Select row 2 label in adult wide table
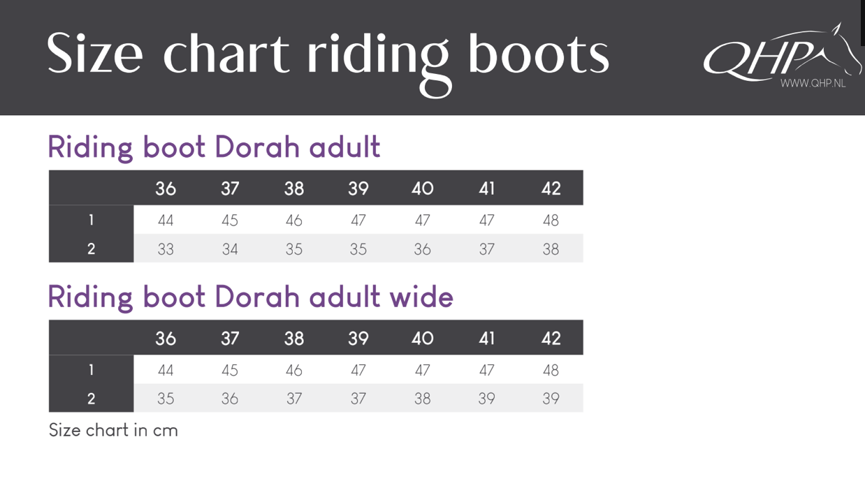The height and width of the screenshot is (504, 865). (91, 399)
